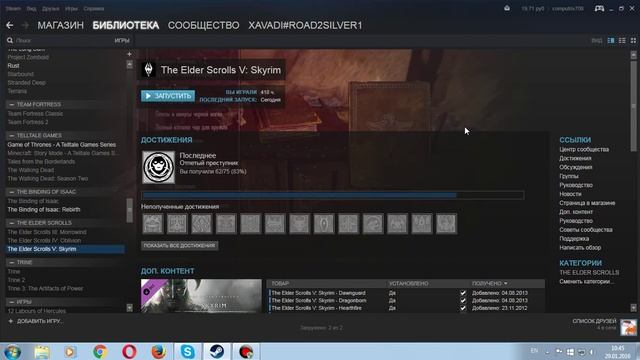Collapse the TRINE category
640x360 pixels.
[11, 262]
